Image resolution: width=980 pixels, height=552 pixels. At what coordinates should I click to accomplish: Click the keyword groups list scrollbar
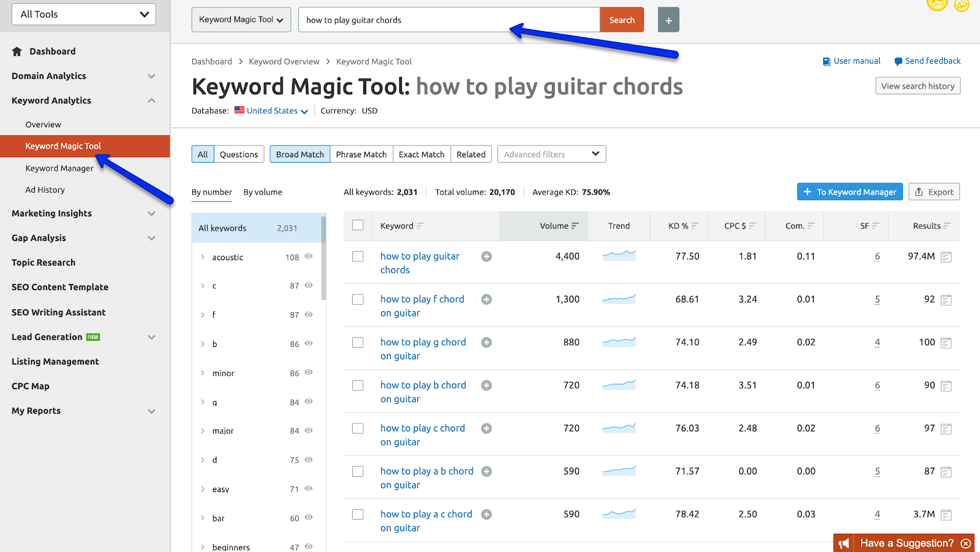click(x=323, y=259)
